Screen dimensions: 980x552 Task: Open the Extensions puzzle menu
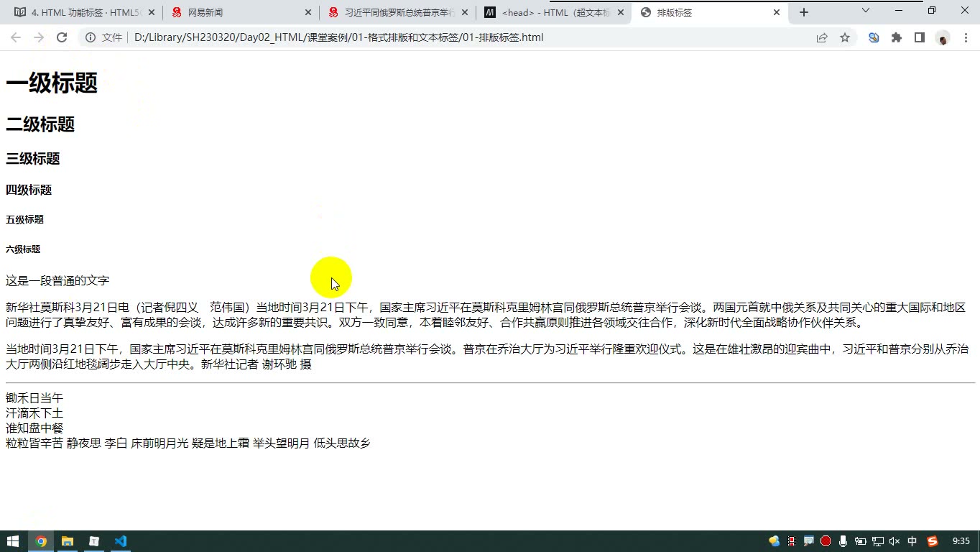pyautogui.click(x=897, y=37)
